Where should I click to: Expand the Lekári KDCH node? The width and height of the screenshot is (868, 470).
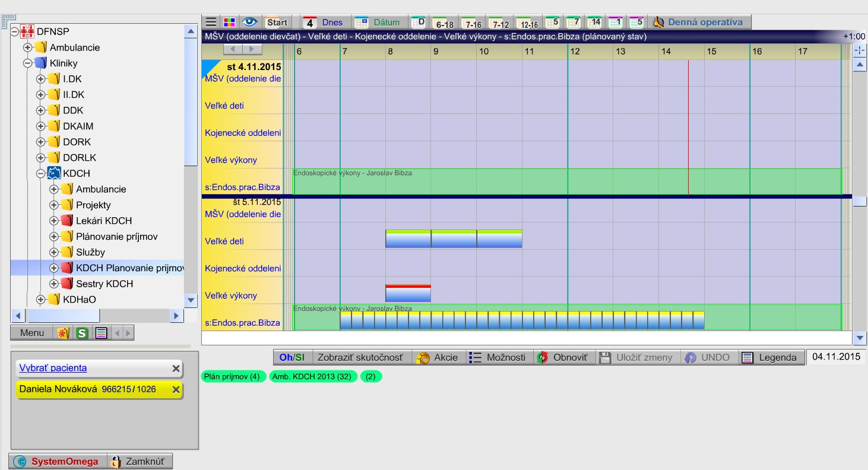[x=53, y=221]
